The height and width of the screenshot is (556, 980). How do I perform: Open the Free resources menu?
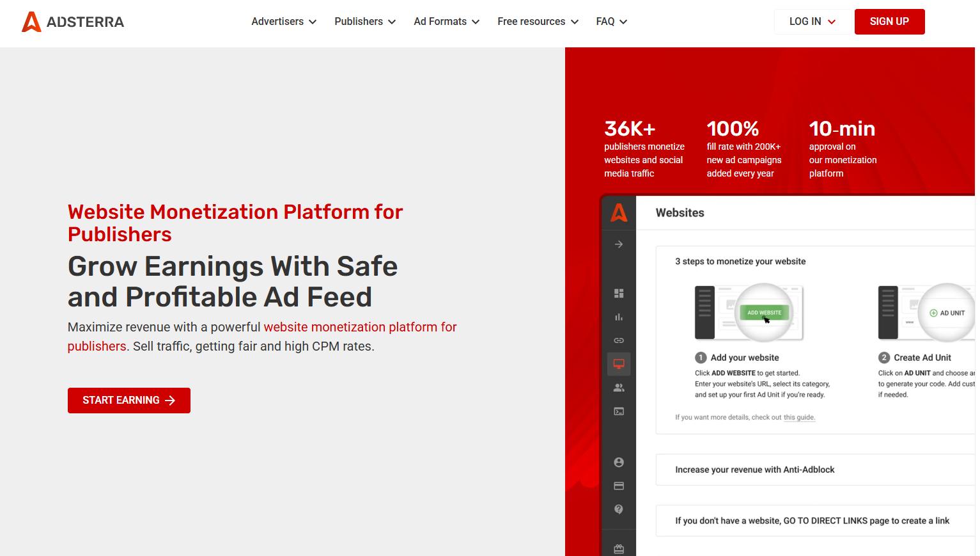point(538,22)
